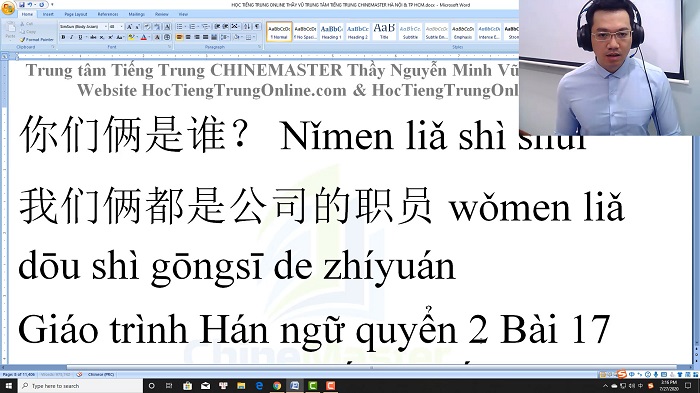This screenshot has width=700, height=393.
Task: Open the font size dropdown
Action: (121, 27)
